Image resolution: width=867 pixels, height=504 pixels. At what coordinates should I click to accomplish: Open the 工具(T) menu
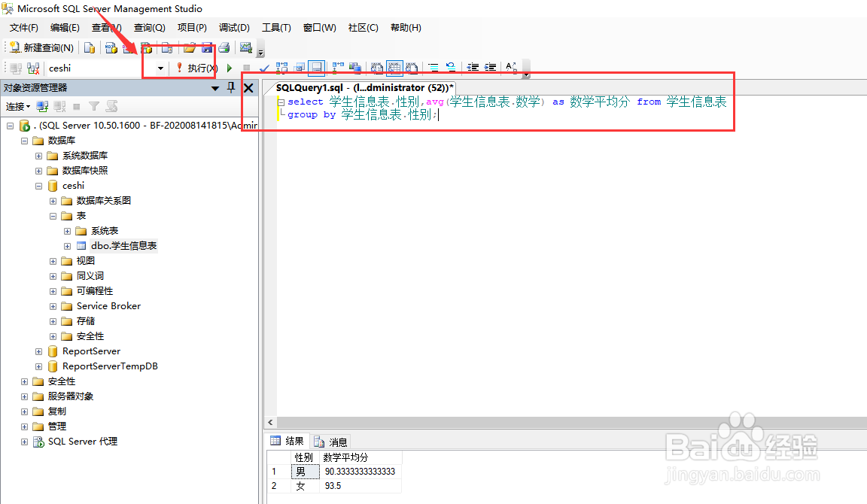click(276, 28)
